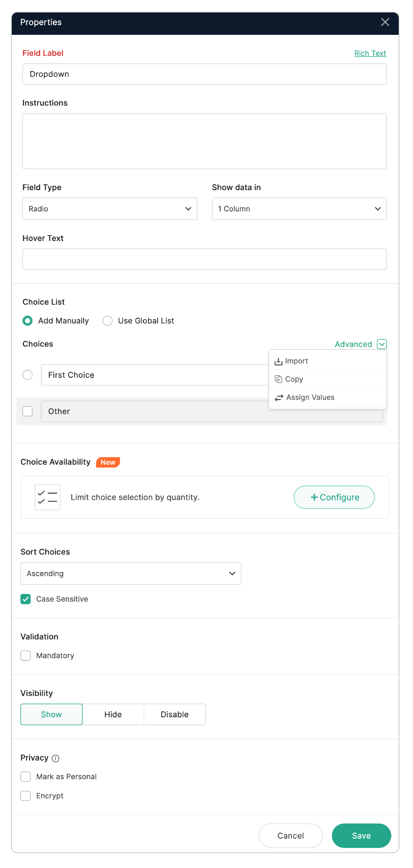This screenshot has width=413, height=868.
Task: Click the Copy icon in menu
Action: [x=278, y=379]
